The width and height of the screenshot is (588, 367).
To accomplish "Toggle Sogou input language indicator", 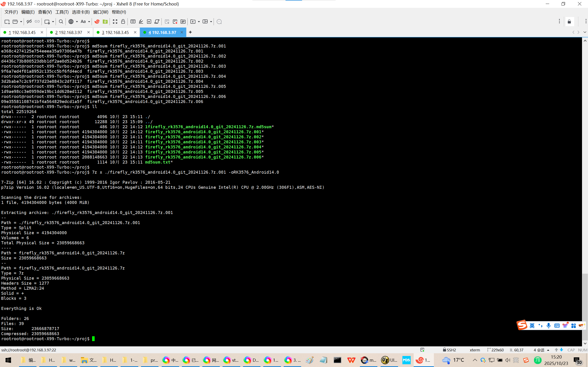I will click(x=532, y=325).
